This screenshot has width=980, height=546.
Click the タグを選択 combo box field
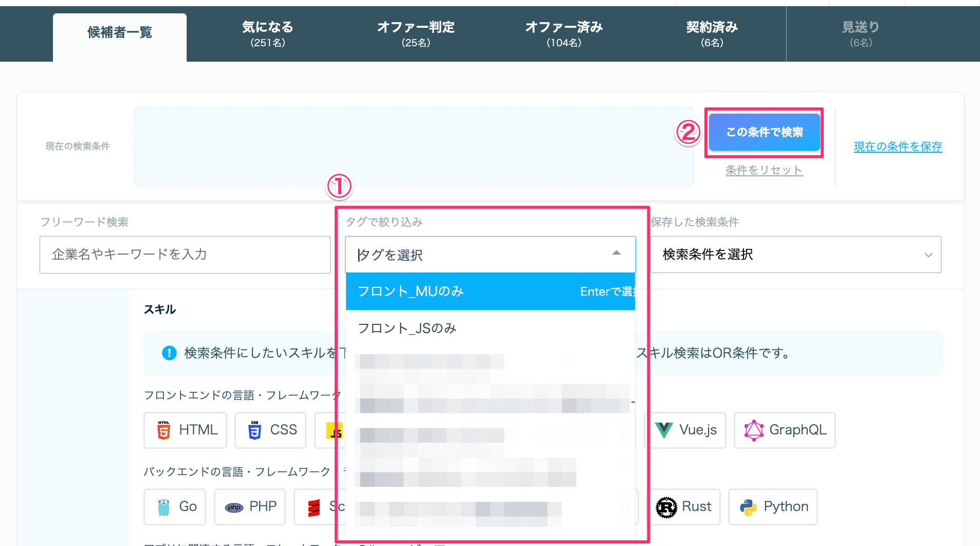tap(491, 254)
